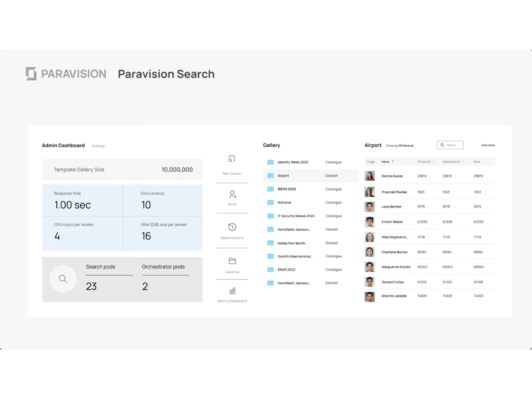
Task: Click the IT Security Messe 2022 folder icon
Action: click(x=270, y=216)
